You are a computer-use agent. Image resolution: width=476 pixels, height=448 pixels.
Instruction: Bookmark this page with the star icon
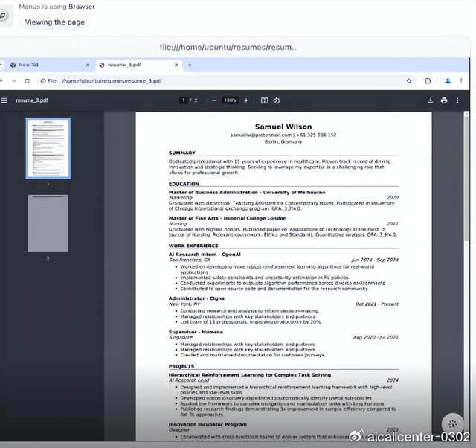click(x=409, y=81)
